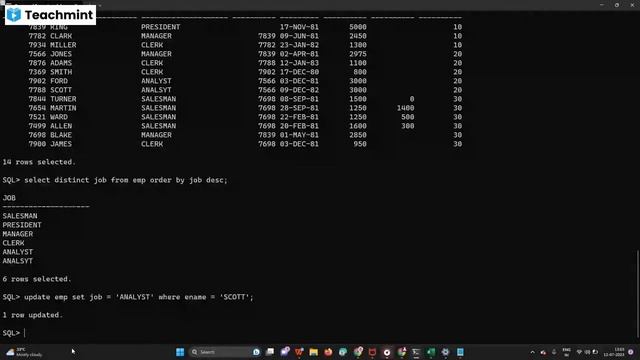
Task: Minimize the terminal window
Action: coord(602,5)
